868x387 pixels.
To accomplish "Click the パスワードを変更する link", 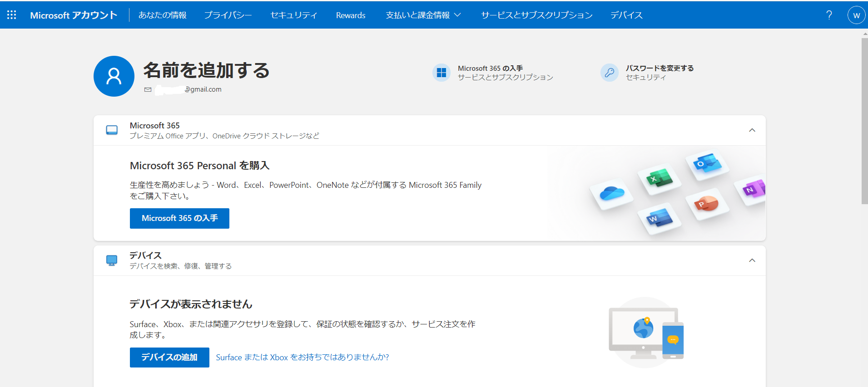I will click(660, 68).
